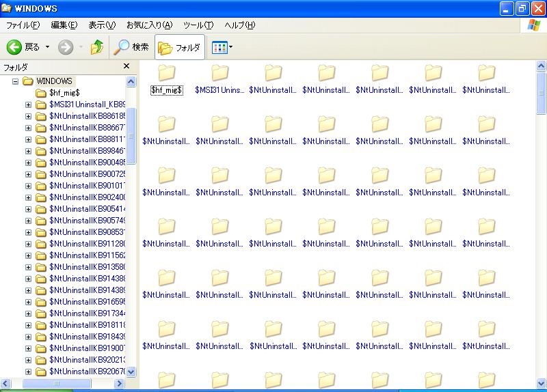Open the お気に入り(A) menu
Screen dimensions: 547x392
pyautogui.click(x=149, y=25)
